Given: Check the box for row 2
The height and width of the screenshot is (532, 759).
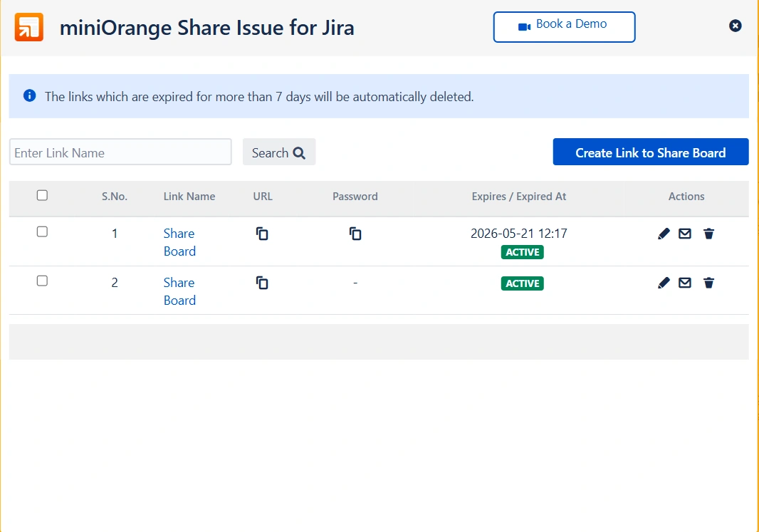Looking at the screenshot, I should click(42, 281).
